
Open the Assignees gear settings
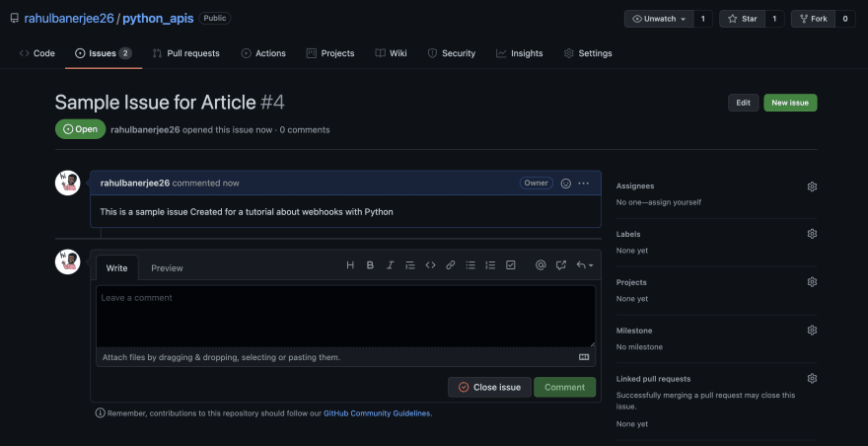tap(812, 186)
